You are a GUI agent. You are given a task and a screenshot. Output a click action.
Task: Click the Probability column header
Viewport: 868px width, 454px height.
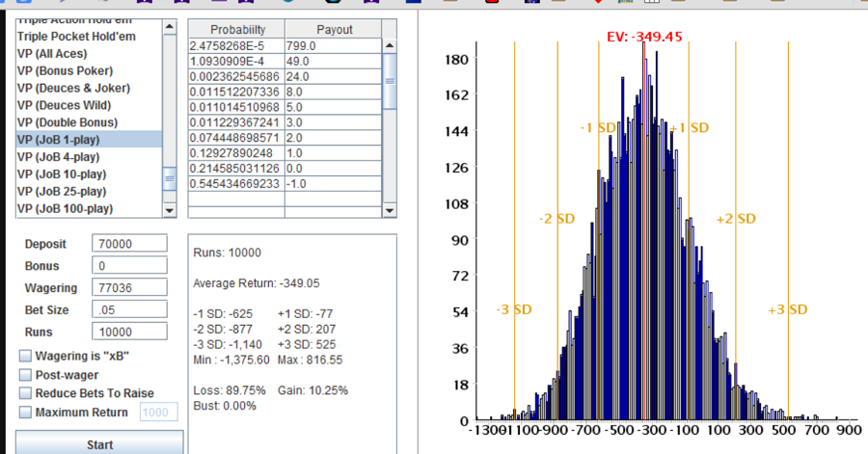(237, 29)
